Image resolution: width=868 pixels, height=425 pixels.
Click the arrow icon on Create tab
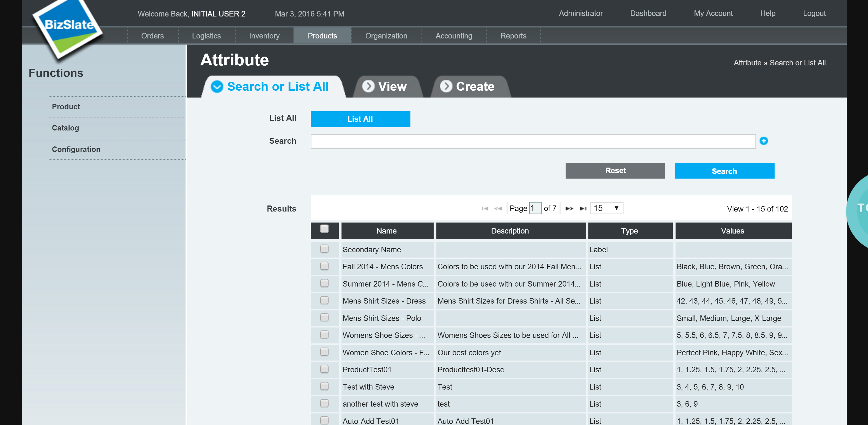(x=446, y=86)
